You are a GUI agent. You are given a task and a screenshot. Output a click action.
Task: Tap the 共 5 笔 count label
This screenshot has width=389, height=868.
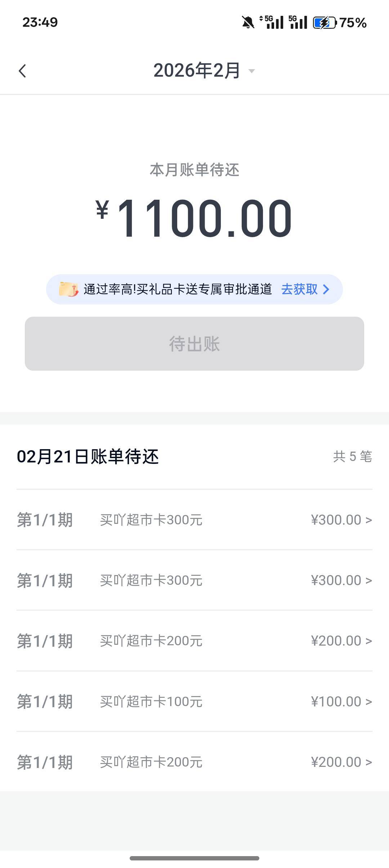point(352,457)
